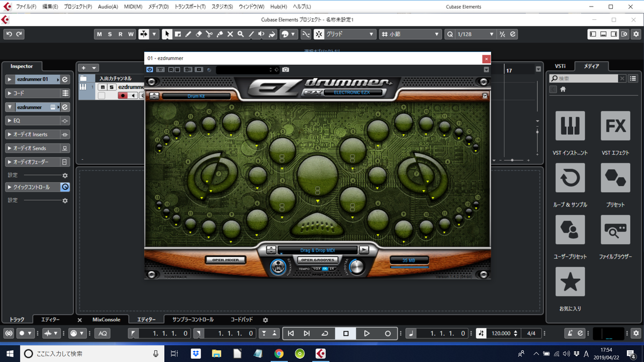Click OPEN GROOVES in EZdrummer
This screenshot has height=362, width=644.
coord(318,260)
